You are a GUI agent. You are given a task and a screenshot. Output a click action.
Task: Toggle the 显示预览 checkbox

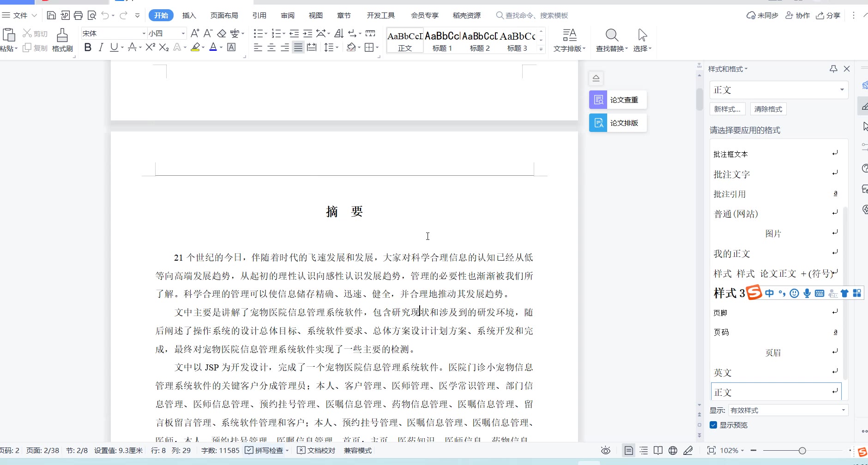(x=714, y=425)
